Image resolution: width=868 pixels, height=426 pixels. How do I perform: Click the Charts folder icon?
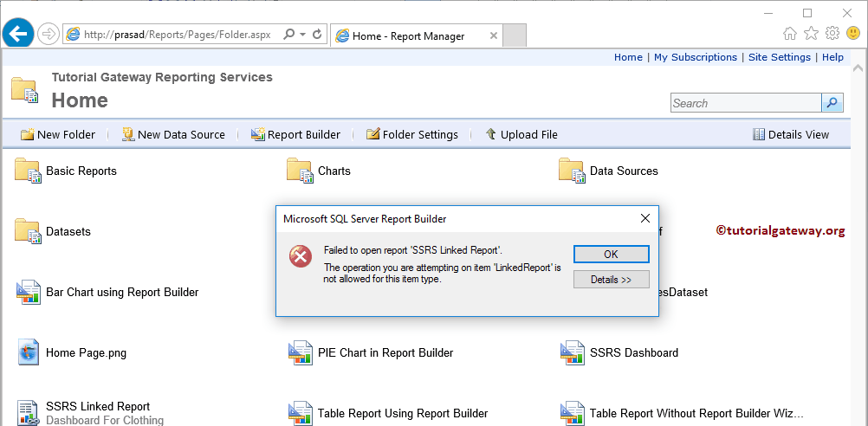(300, 171)
